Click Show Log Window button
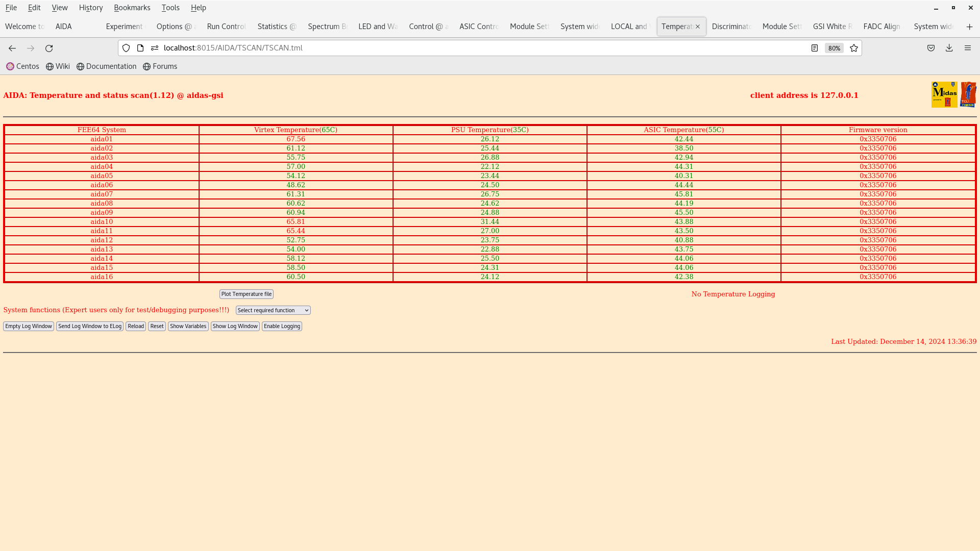 (235, 327)
